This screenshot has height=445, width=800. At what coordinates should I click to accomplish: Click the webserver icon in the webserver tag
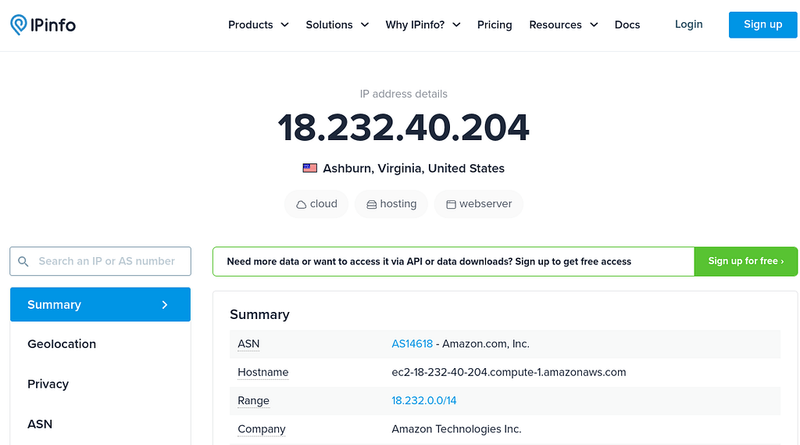451,204
